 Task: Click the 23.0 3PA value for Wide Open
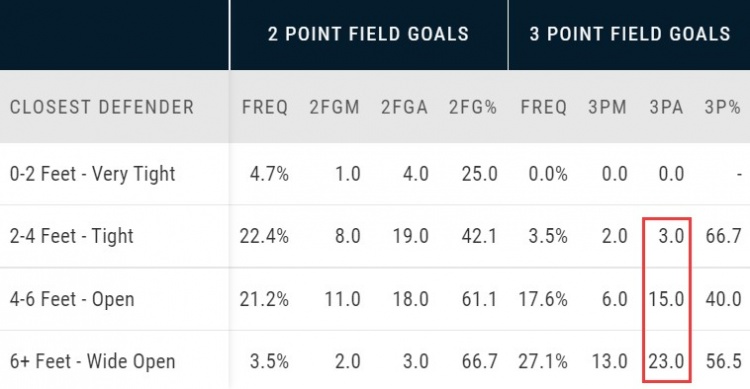point(666,361)
